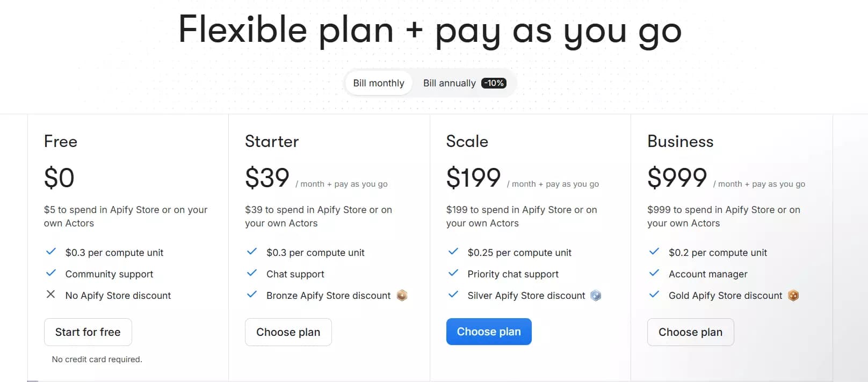Click the gold badge beside Gold Apify Store discount
Screen dimensions: 868x382
coord(793,295)
